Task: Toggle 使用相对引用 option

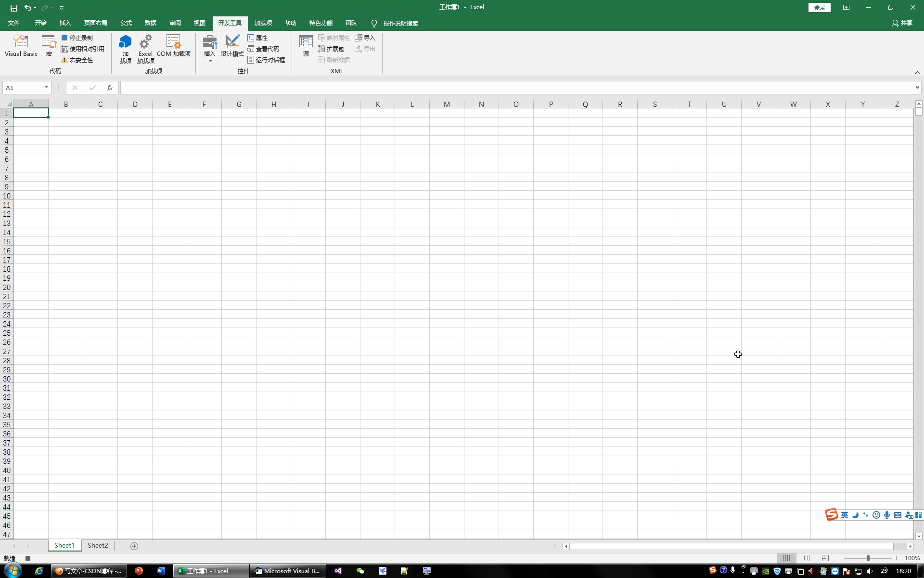Action: 82,49
